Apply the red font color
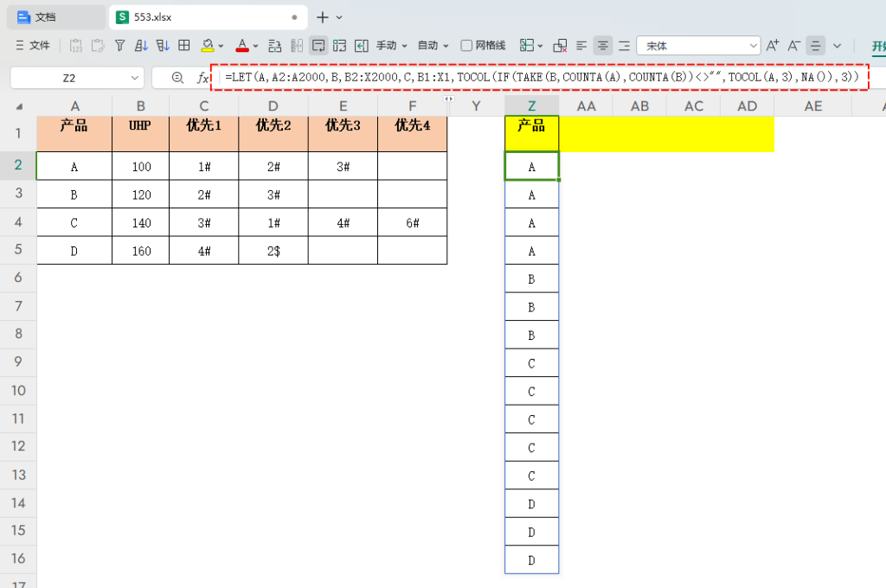This screenshot has width=886, height=588. (x=242, y=46)
